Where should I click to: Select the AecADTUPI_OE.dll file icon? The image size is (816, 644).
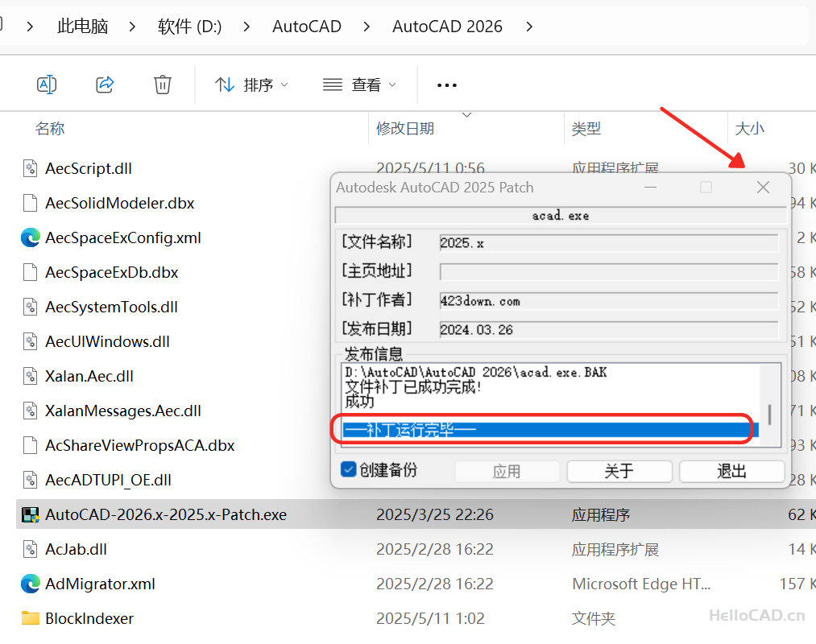[30, 480]
